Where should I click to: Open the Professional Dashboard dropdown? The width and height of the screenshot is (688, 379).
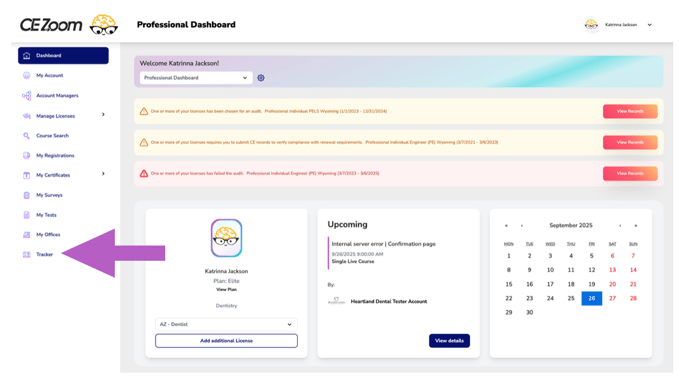click(196, 78)
